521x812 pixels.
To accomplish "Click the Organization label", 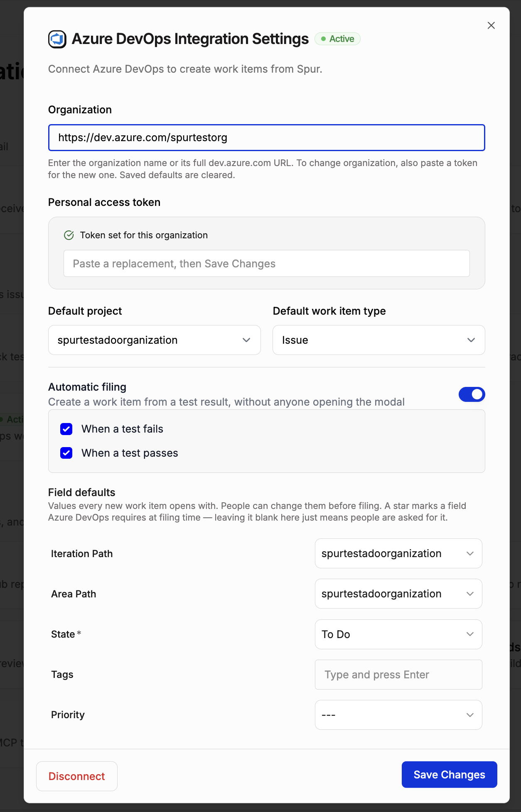I will [80, 110].
